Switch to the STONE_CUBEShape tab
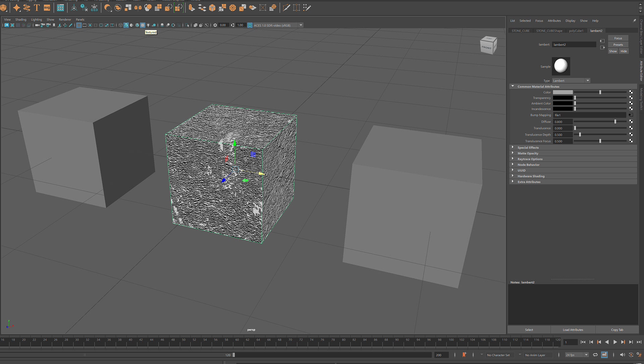This screenshot has height=364, width=644. pos(549,31)
